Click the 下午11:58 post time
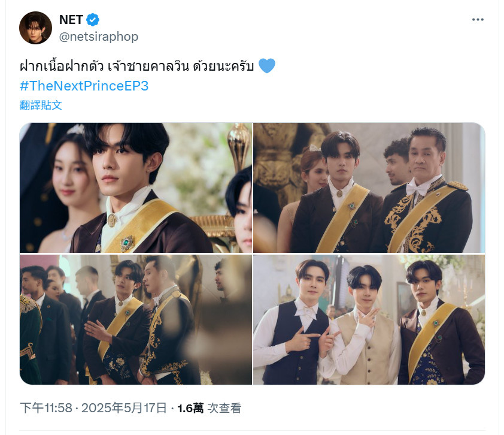The height and width of the screenshot is (435, 504). click(46, 408)
